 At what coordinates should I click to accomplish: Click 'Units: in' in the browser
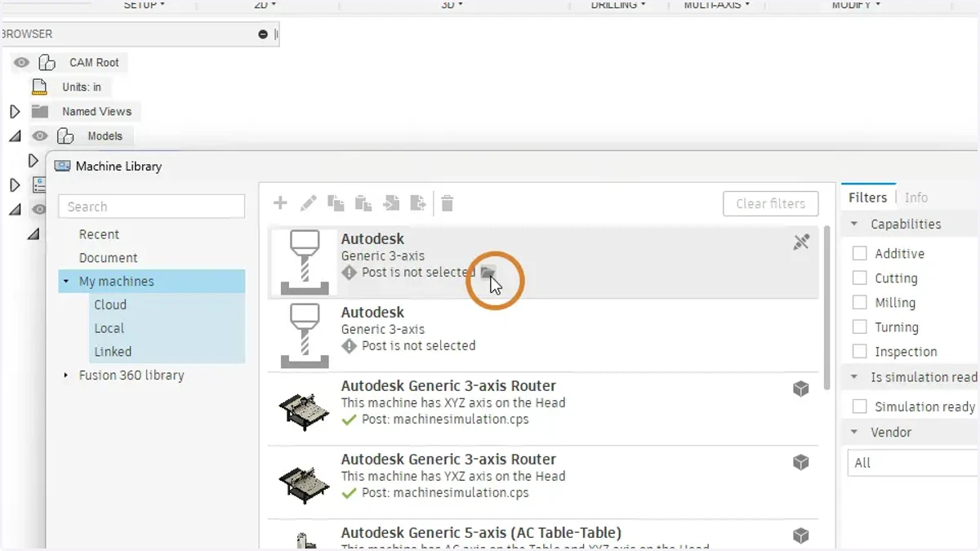(82, 87)
